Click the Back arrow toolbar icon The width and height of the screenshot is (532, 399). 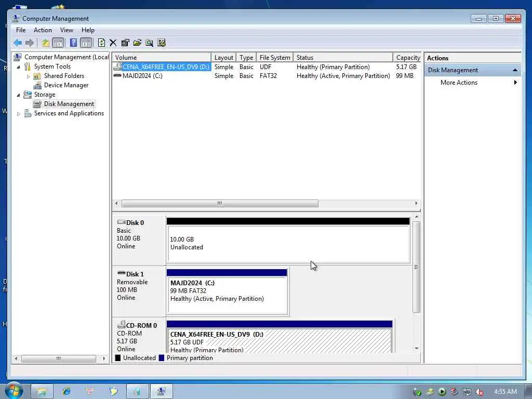click(18, 43)
